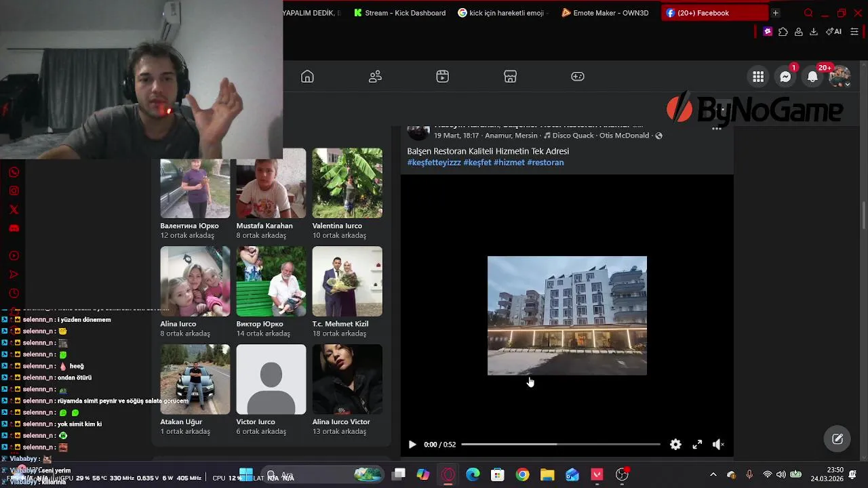Switch to kick için hareketli emoji tab
This screenshot has width=868, height=488.
(503, 13)
